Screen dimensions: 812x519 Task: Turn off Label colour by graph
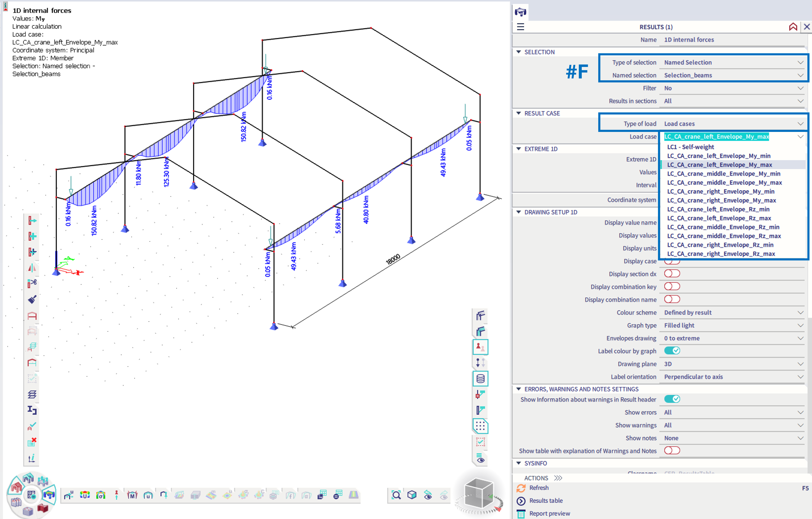(672, 351)
